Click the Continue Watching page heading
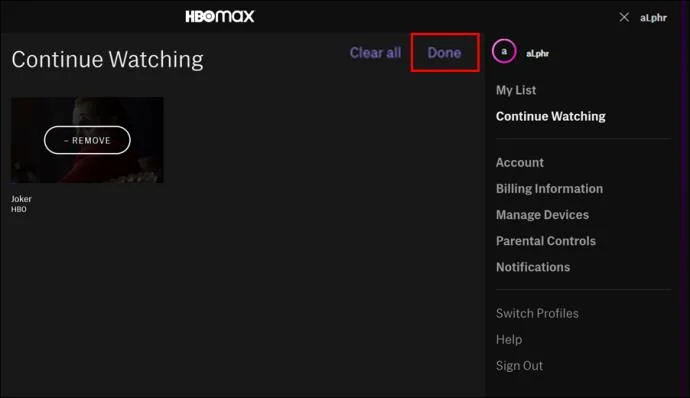Image resolution: width=690 pixels, height=398 pixels. pyautogui.click(x=107, y=59)
